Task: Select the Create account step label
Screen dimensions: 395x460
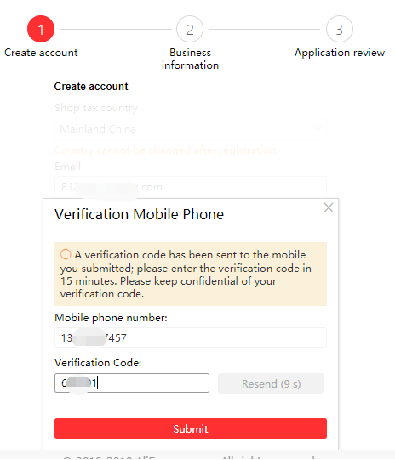Action: 41,52
